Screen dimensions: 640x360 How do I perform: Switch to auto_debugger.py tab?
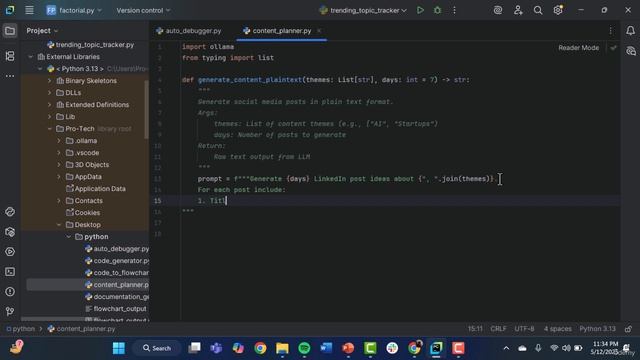pos(189,31)
